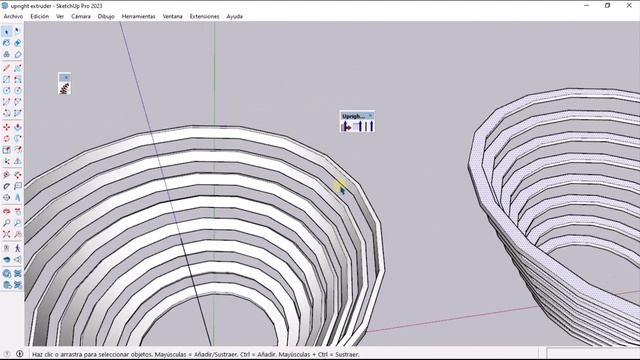Close the small floating spiral toolbar

click(66, 78)
